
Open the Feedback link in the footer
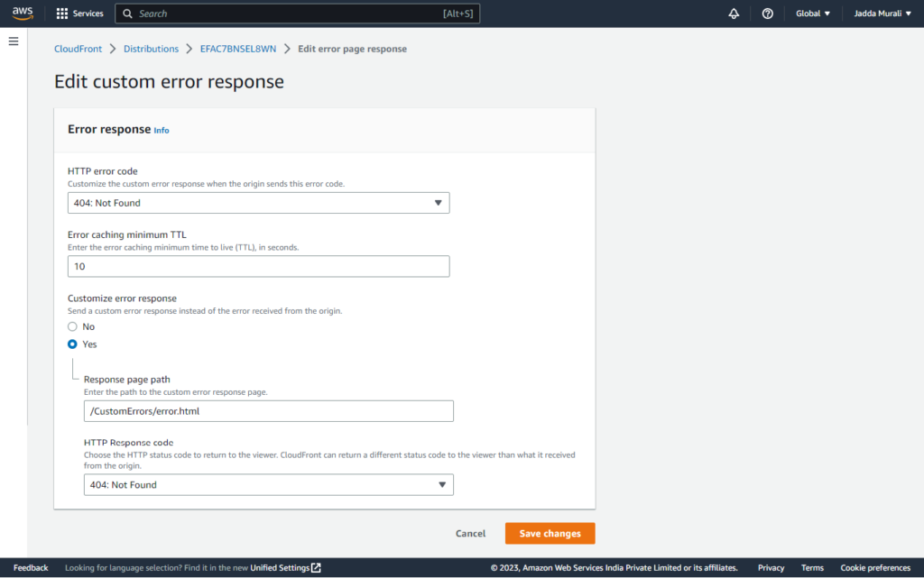(31, 568)
